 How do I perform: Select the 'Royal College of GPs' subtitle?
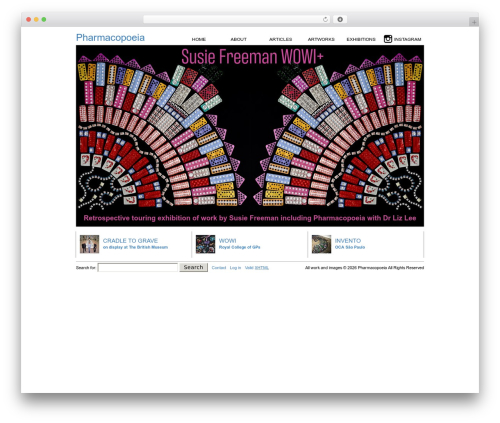tap(239, 247)
